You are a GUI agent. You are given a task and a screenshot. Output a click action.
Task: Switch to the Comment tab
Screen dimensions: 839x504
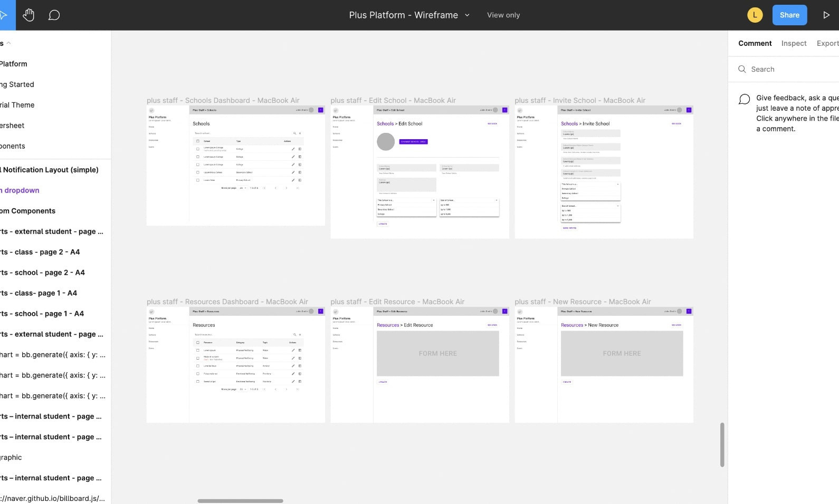[x=755, y=43]
